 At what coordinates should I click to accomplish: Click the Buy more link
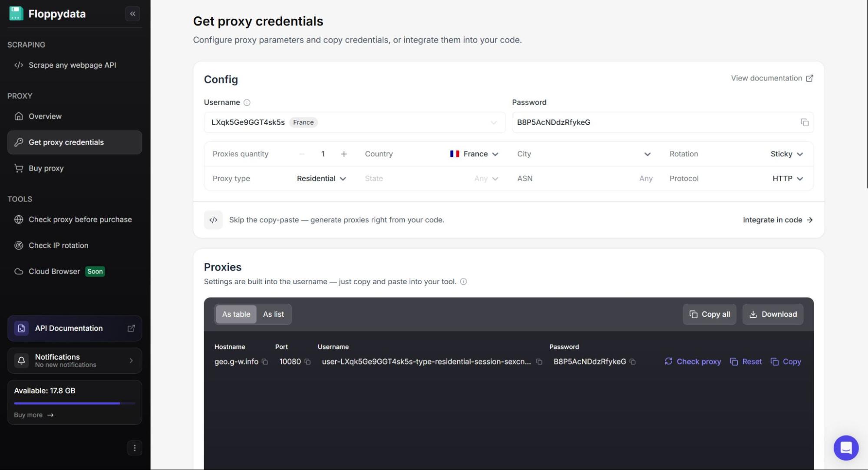(34, 415)
